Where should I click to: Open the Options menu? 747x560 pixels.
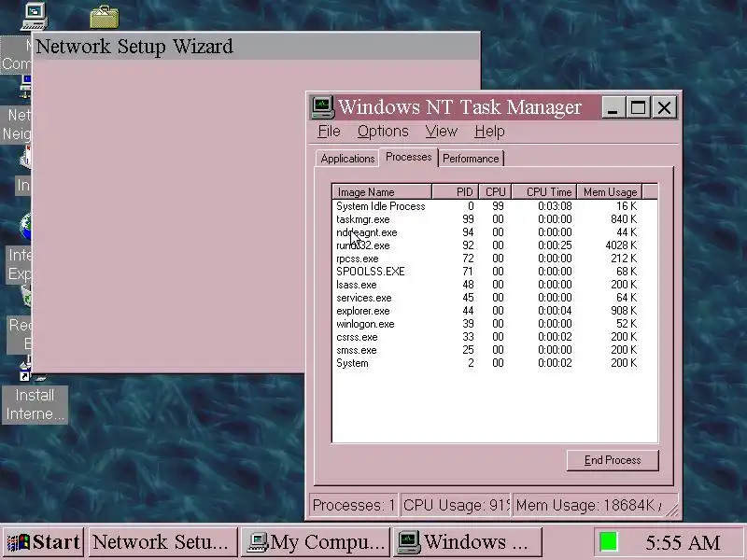[383, 131]
